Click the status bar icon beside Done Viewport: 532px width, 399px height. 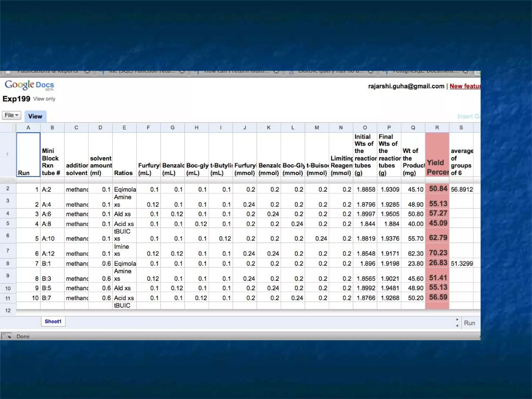(7, 336)
